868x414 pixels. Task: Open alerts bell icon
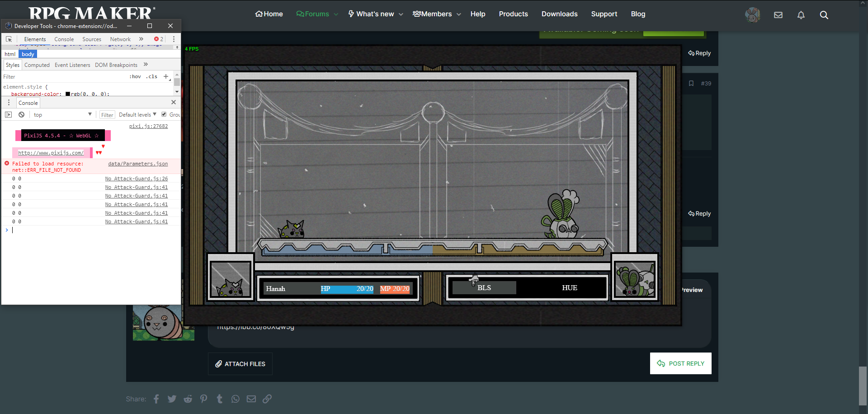(x=801, y=15)
